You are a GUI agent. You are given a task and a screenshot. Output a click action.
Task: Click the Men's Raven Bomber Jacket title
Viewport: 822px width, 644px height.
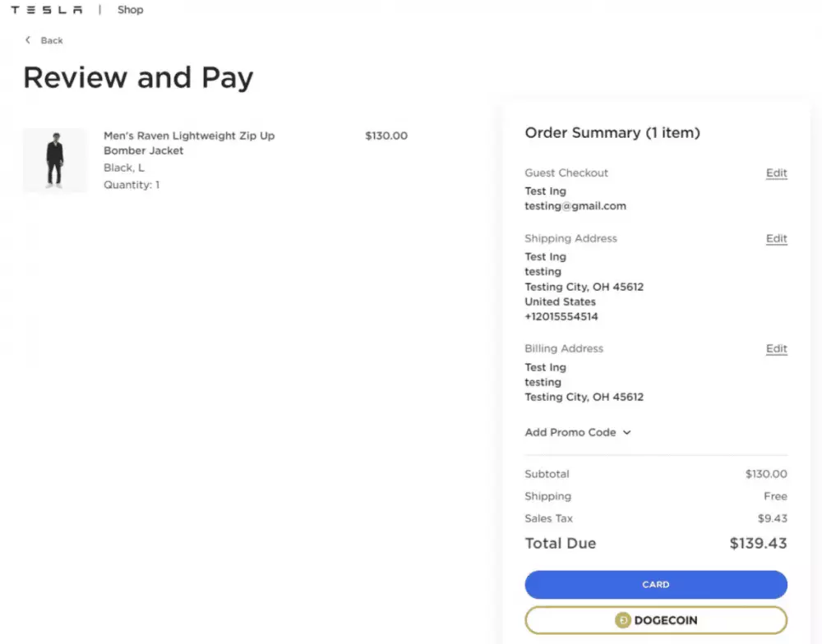click(x=189, y=143)
